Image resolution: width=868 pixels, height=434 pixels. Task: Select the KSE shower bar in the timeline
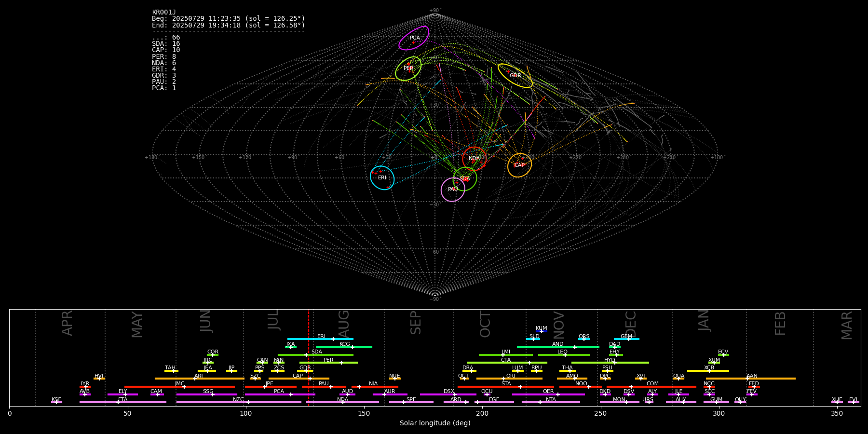pos(56,402)
